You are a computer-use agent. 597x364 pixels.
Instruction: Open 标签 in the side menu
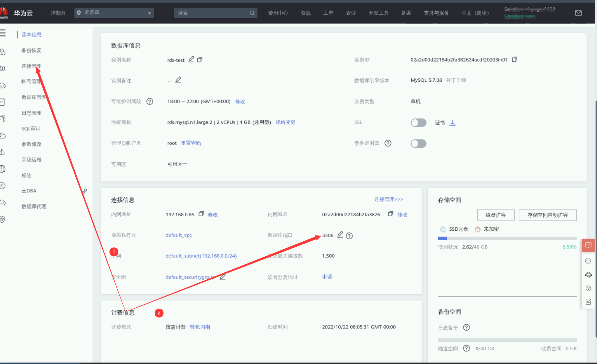click(26, 175)
